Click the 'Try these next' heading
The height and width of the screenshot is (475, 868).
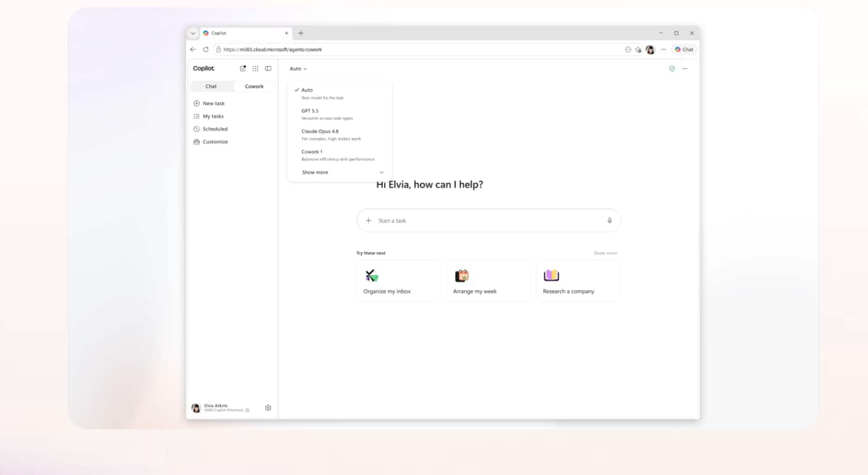coord(371,253)
